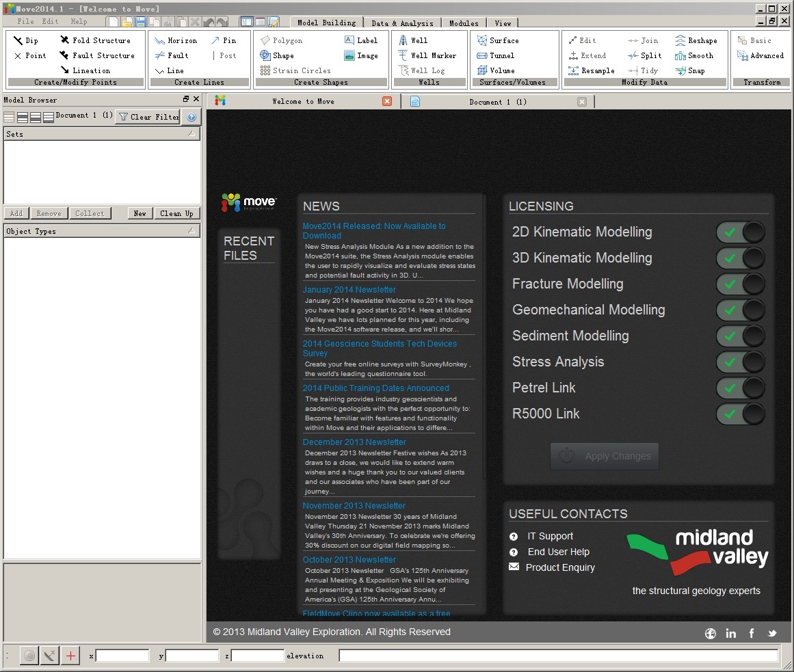Activate the Horizon line tool
The height and width of the screenshot is (672, 794).
point(176,40)
